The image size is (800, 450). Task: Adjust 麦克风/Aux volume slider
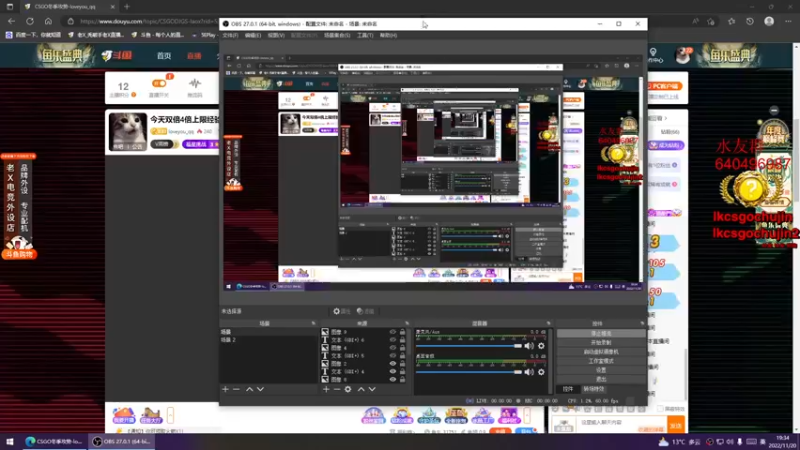point(469,346)
